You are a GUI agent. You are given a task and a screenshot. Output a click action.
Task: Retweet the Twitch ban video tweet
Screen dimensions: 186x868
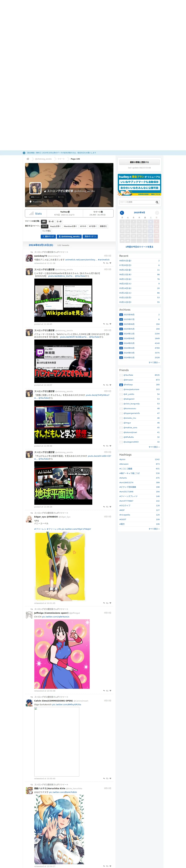point(107,385)
